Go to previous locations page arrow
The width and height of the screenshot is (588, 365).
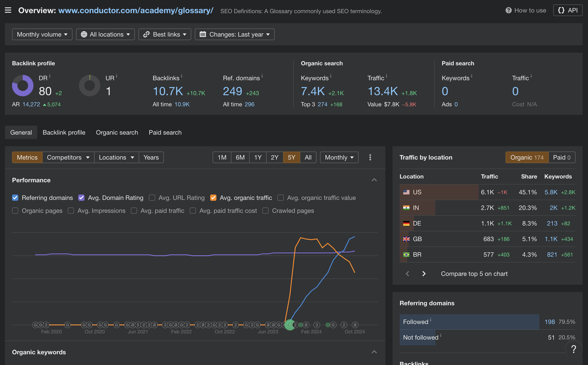407,273
